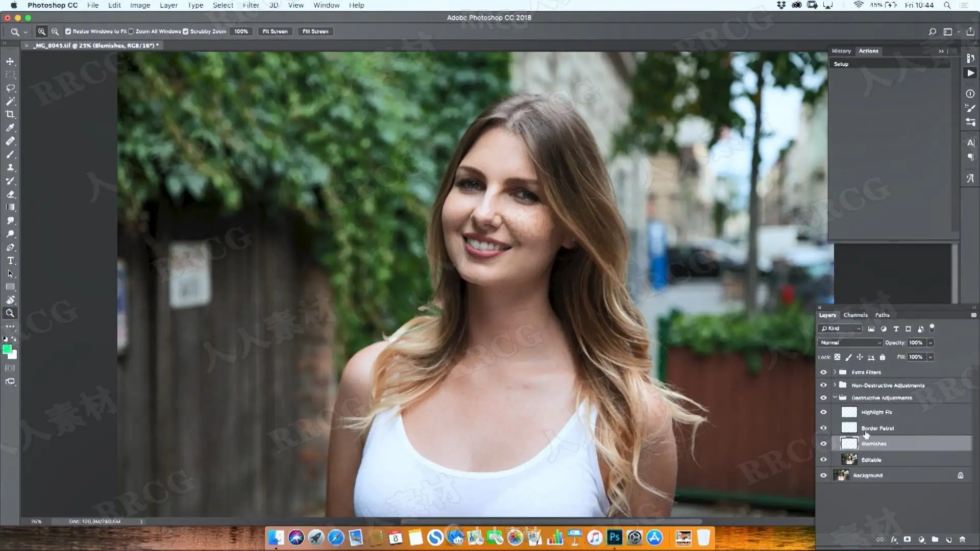Hide the Background layer visibility eye
Viewport: 980px width, 551px height.
tap(823, 475)
